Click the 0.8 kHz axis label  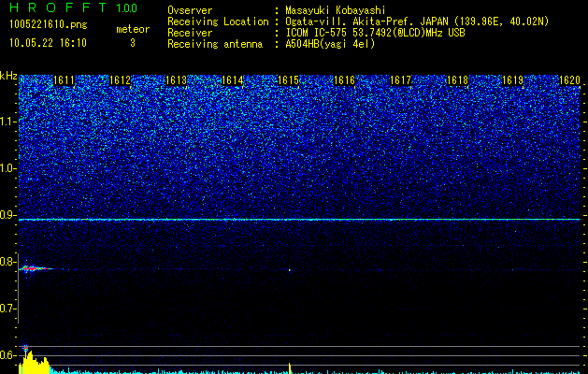point(7,262)
